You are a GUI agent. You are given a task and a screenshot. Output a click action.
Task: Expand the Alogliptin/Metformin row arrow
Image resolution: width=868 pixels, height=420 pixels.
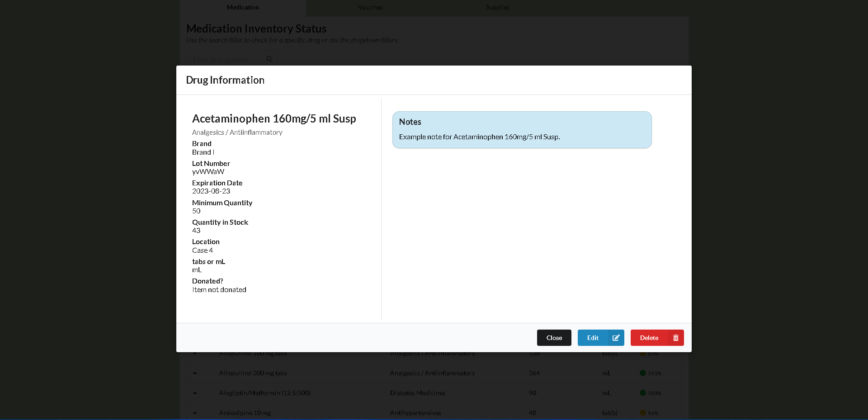point(195,393)
